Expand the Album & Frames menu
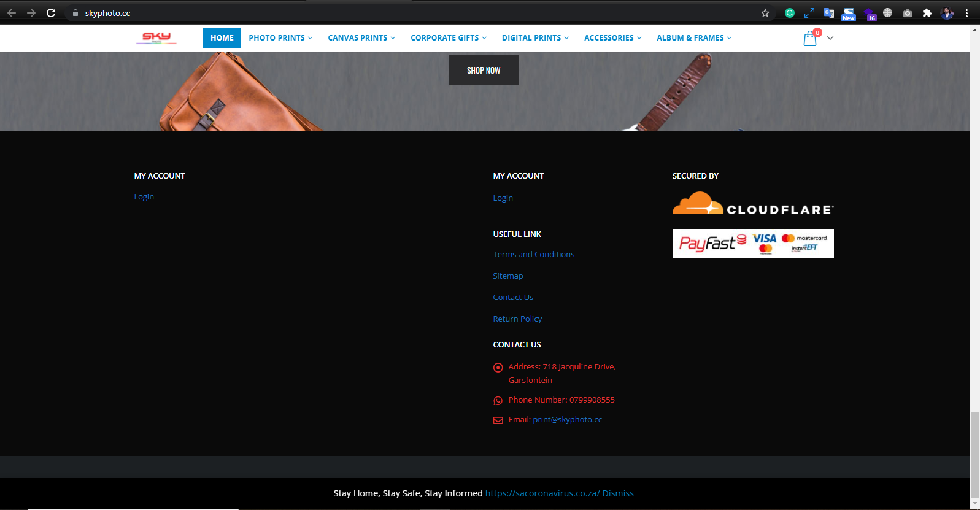The width and height of the screenshot is (980, 510). coord(694,38)
